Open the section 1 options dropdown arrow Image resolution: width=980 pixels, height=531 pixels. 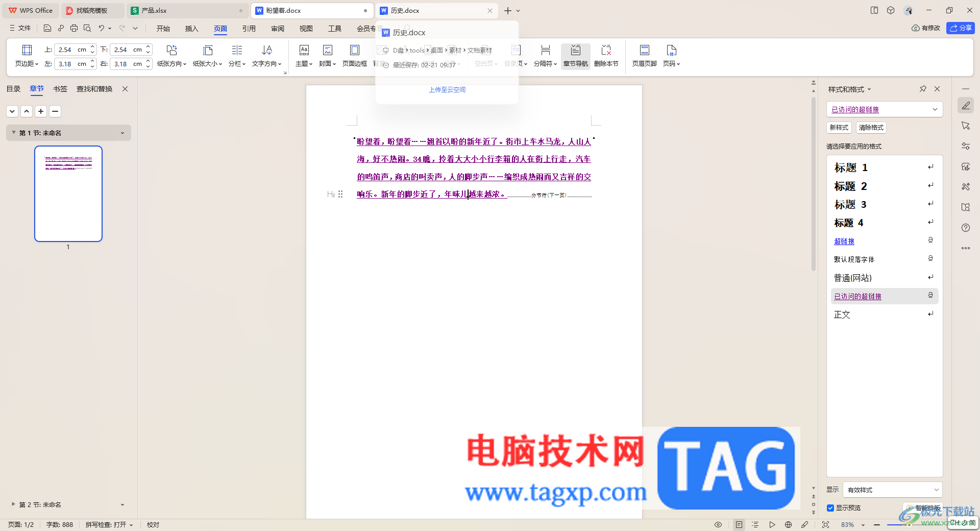pyautogui.click(x=122, y=133)
